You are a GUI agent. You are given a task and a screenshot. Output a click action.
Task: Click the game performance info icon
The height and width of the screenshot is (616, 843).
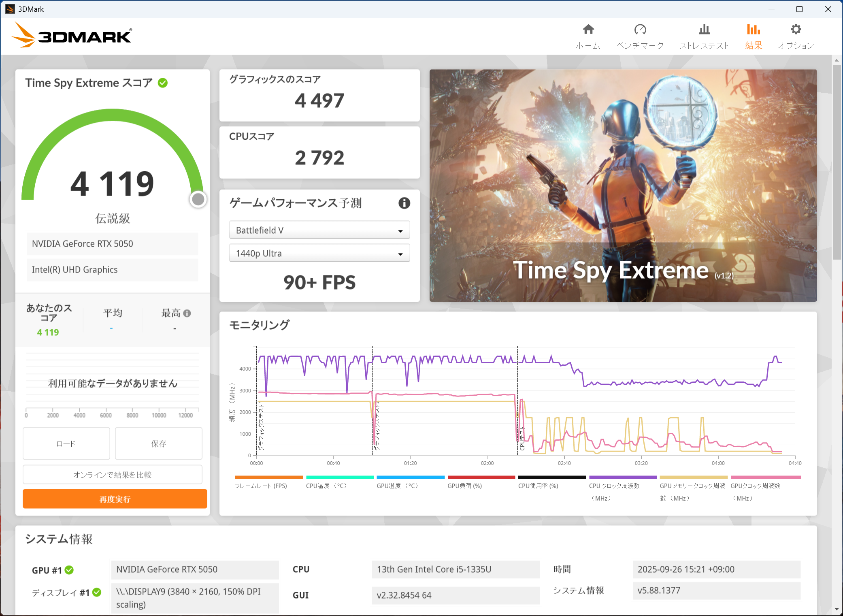click(404, 203)
